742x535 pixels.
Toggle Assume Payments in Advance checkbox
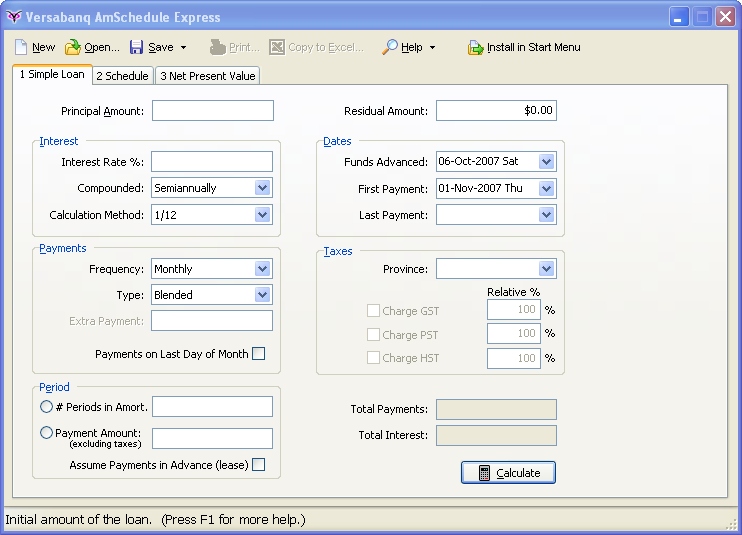coord(259,465)
